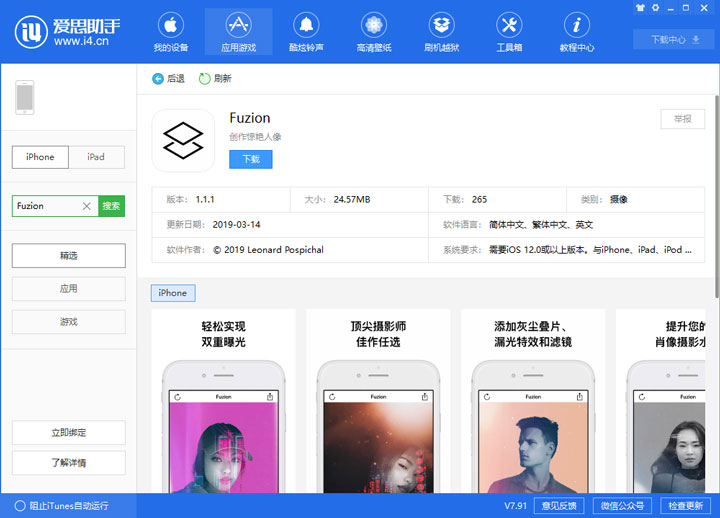
Task: Switch to the iPad device tab
Action: [96, 157]
